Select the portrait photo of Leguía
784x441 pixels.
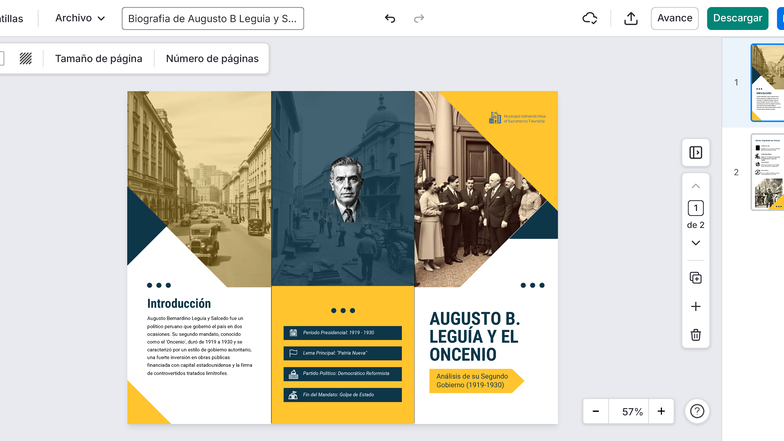[347, 190]
